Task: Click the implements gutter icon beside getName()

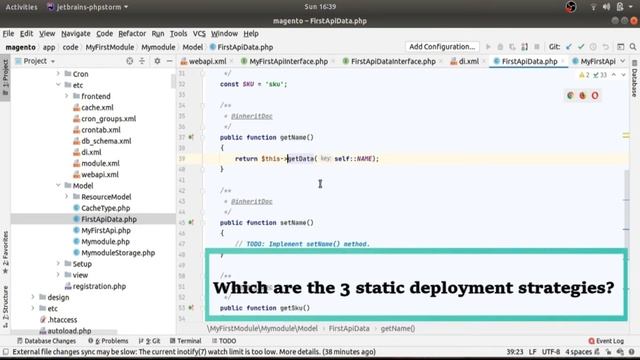Action: (191, 137)
